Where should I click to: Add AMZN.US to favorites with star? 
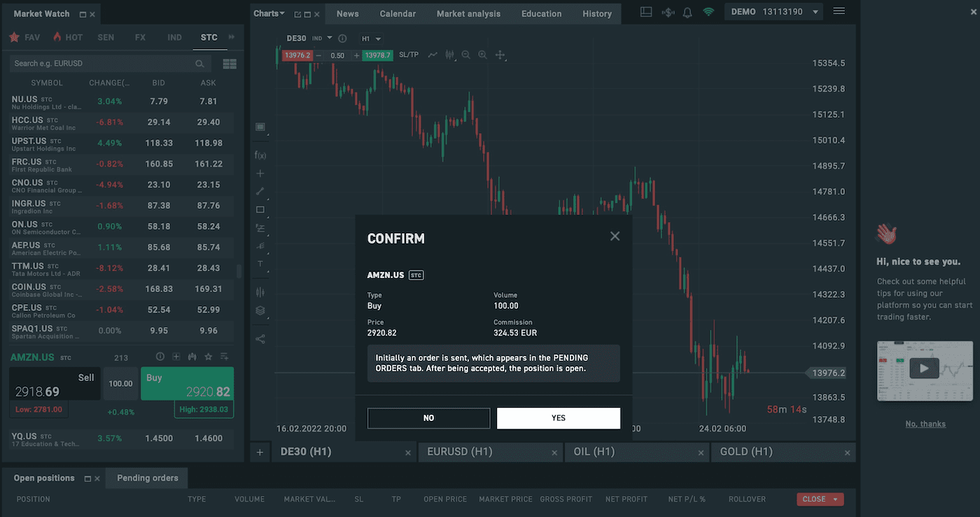208,357
